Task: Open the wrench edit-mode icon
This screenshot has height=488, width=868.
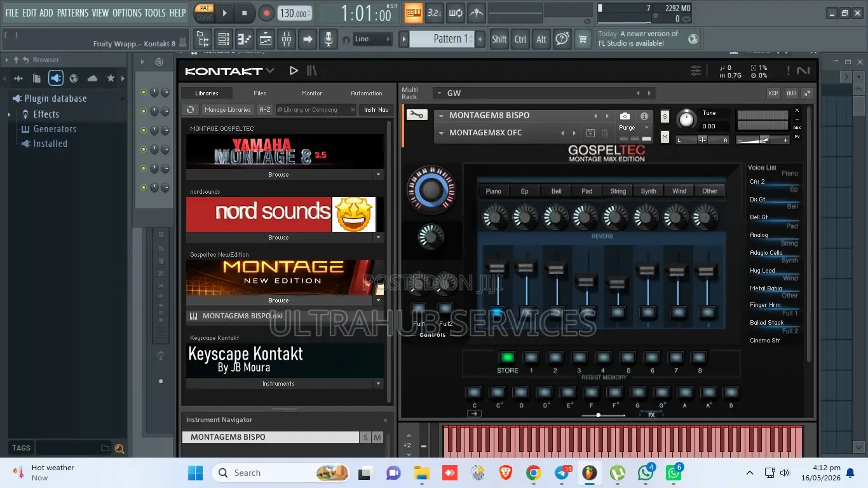Action: (417, 115)
